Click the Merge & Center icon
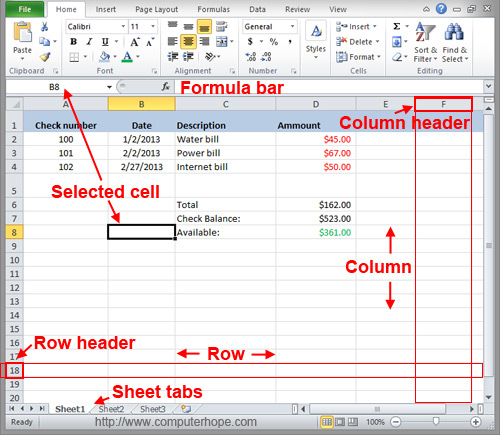 tap(222, 42)
